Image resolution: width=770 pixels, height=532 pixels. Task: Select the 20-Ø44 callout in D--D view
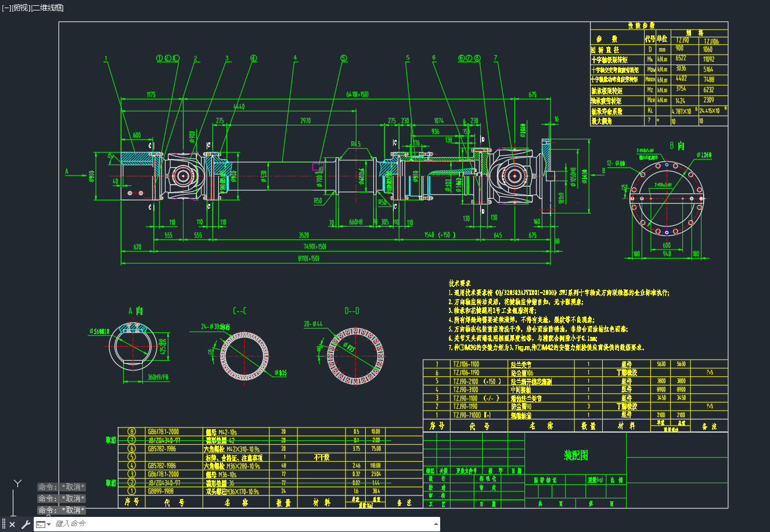coord(312,324)
